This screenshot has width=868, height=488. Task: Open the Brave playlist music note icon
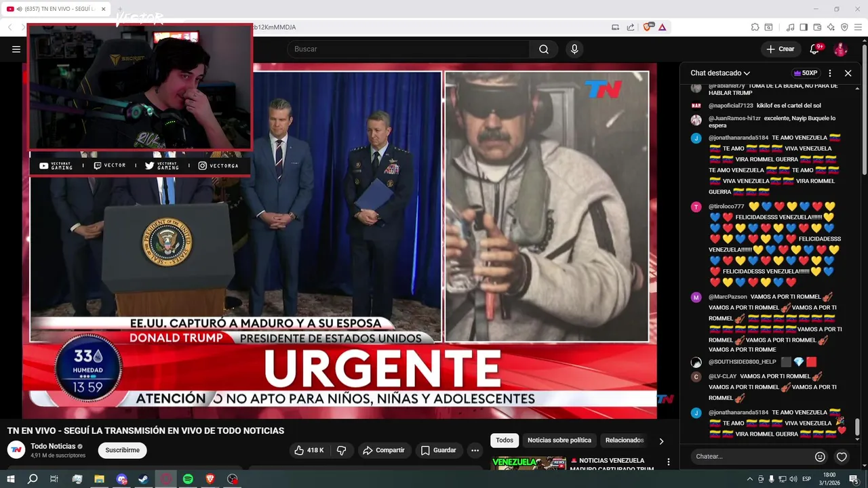(x=790, y=27)
